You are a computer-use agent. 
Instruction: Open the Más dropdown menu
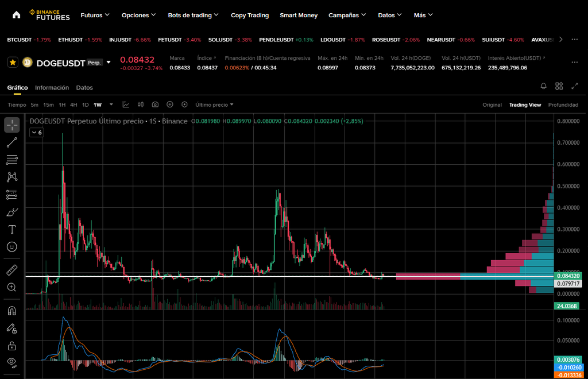(x=423, y=15)
